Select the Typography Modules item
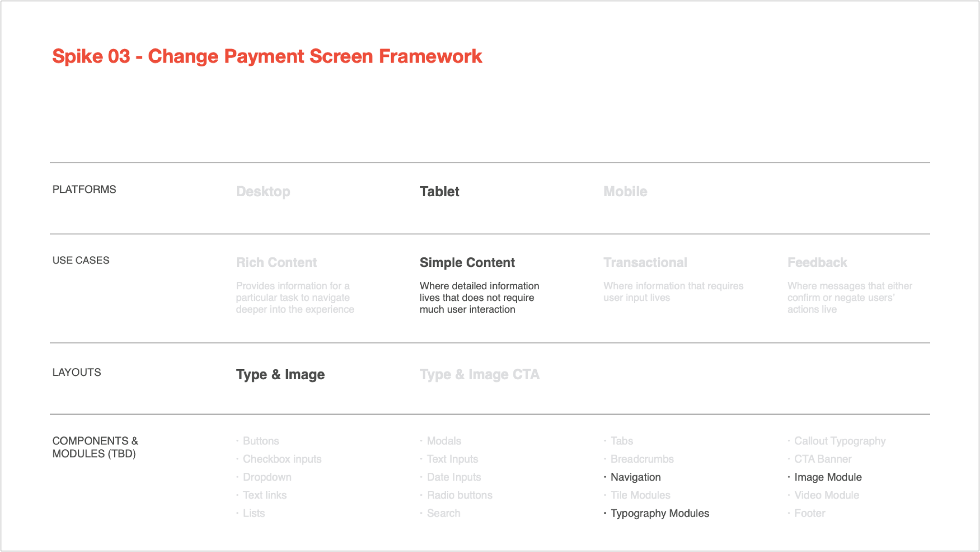The width and height of the screenshot is (980, 552). click(x=659, y=513)
